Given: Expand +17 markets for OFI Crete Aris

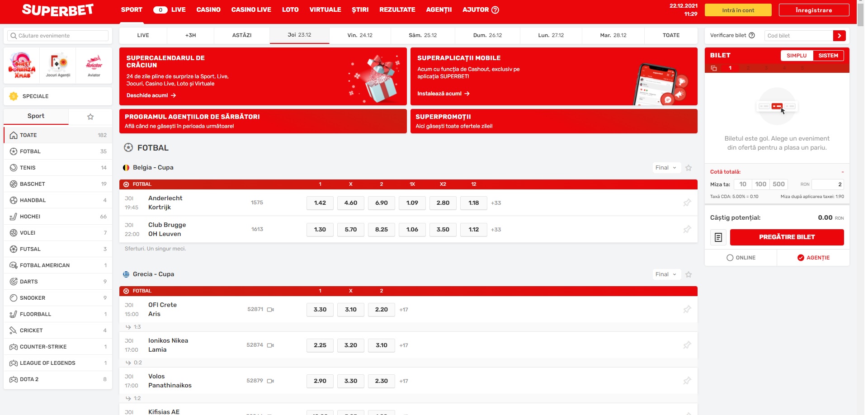Looking at the screenshot, I should 404,310.
